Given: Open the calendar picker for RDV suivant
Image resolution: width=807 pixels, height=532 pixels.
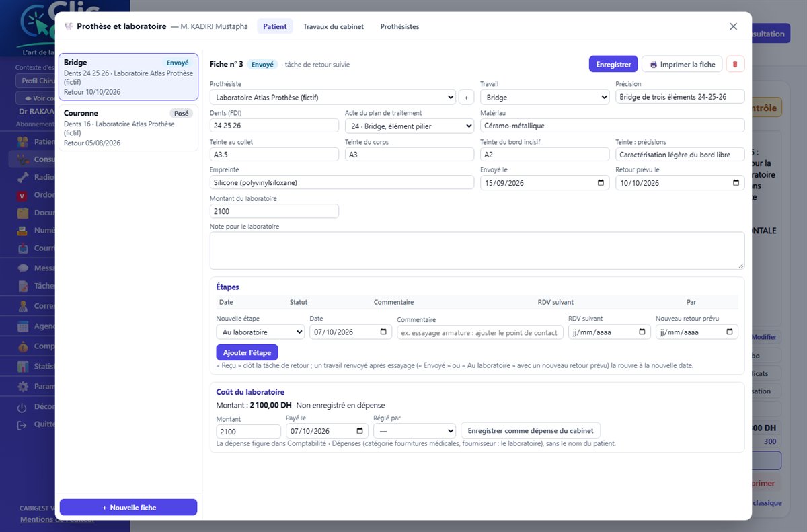Looking at the screenshot, I should coord(642,332).
